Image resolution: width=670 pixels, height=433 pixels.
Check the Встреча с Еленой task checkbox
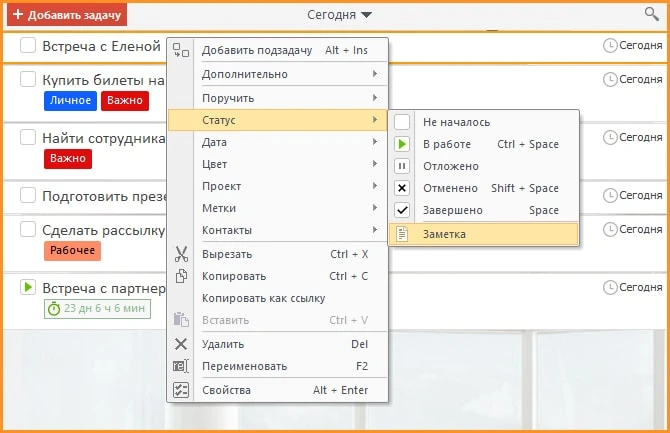pos(28,45)
